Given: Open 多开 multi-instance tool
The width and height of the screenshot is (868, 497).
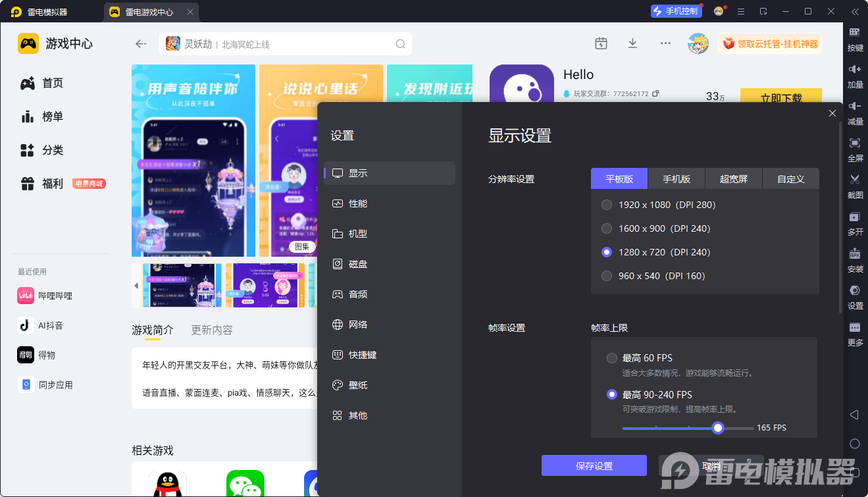Looking at the screenshot, I should click(855, 217).
